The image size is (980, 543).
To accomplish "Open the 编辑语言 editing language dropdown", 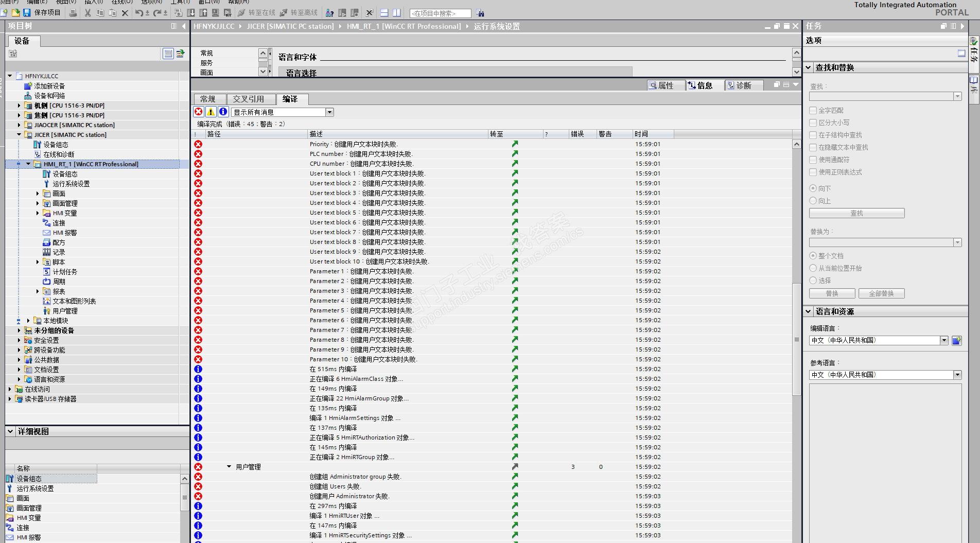I will [944, 340].
